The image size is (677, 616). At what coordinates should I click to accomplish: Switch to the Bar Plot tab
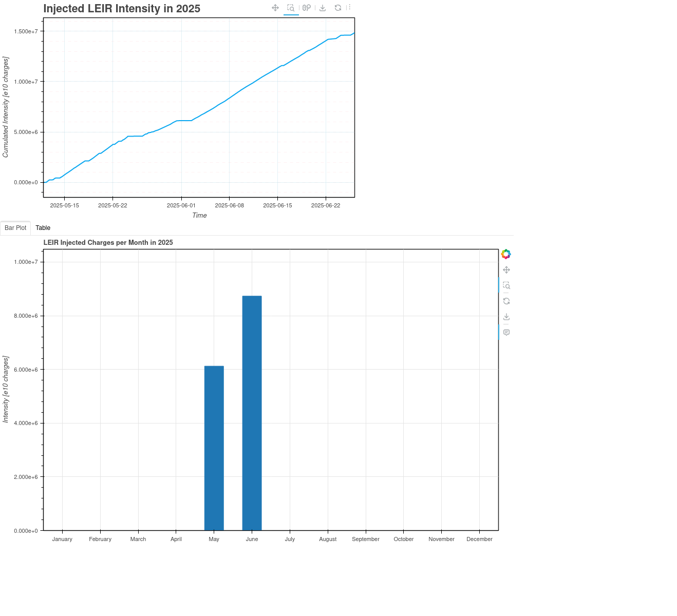[15, 228]
